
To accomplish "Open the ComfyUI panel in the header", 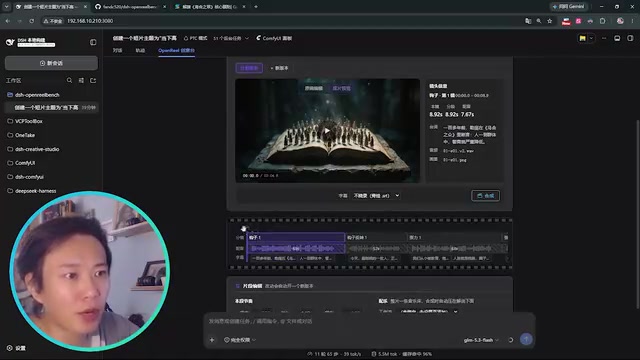I will pos(274,38).
